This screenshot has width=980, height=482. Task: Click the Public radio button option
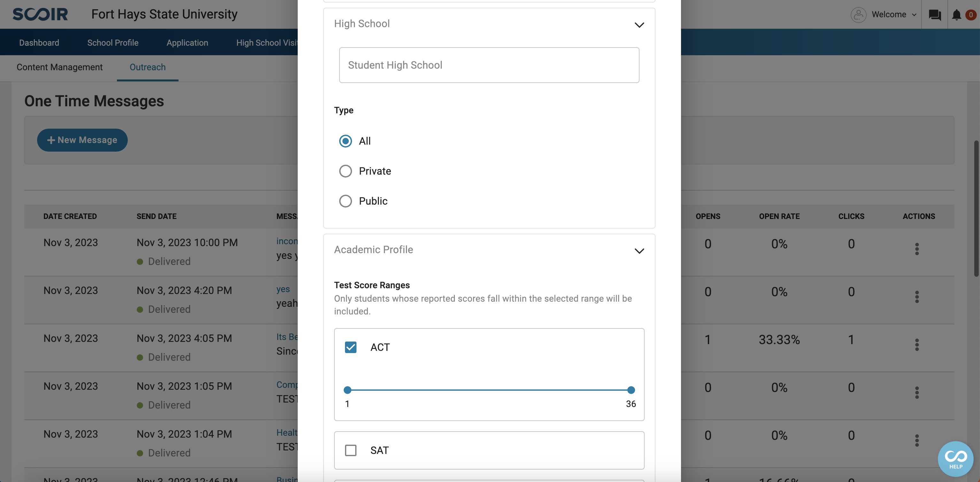pos(345,200)
